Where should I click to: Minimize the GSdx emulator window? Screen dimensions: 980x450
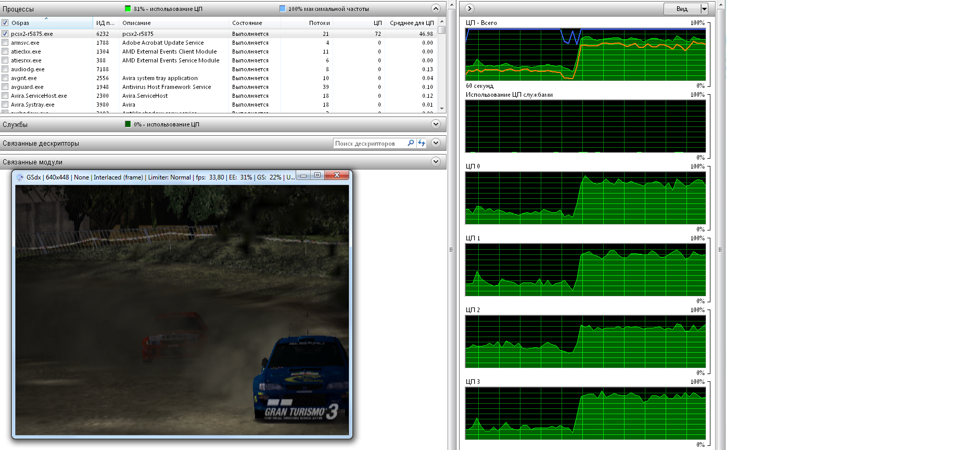coord(303,175)
